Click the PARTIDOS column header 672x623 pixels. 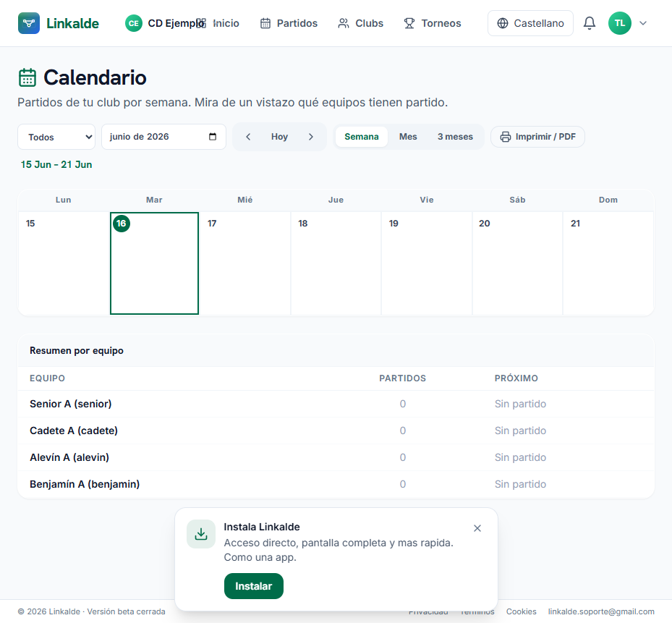402,378
